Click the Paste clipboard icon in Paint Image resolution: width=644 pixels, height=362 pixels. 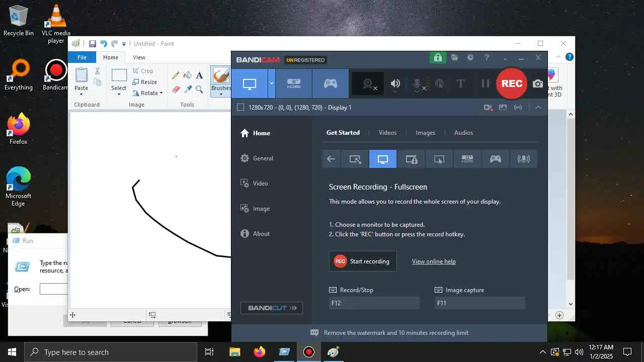point(81,75)
